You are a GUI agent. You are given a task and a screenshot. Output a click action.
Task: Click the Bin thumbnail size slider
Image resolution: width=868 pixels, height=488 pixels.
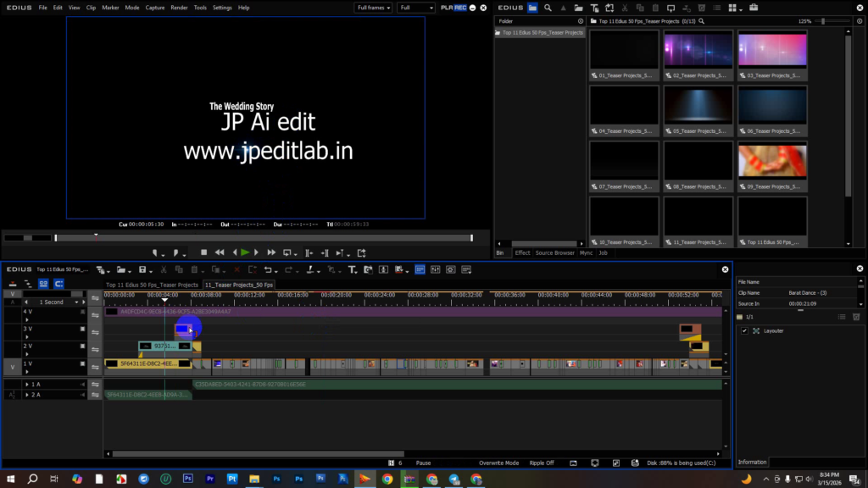[823, 21]
